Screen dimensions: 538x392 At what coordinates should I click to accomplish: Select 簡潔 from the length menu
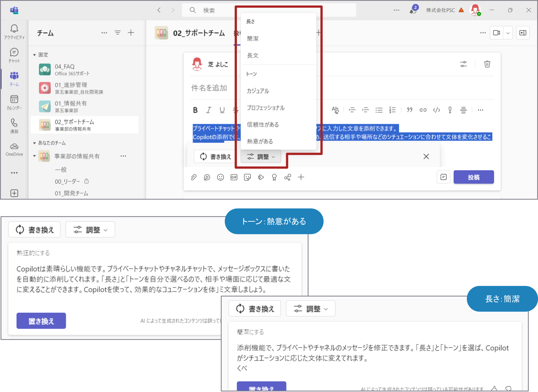click(279, 39)
